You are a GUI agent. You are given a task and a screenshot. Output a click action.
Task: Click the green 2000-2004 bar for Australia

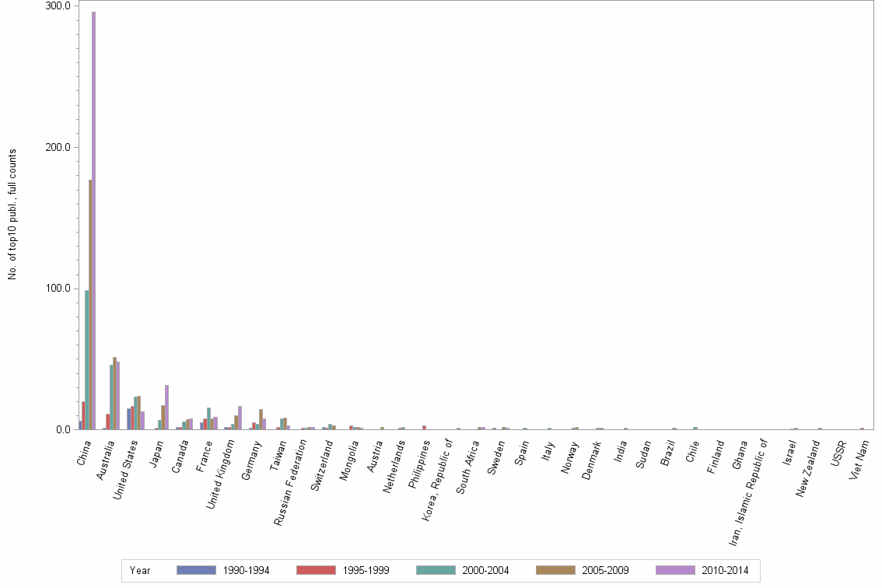pyautogui.click(x=111, y=397)
